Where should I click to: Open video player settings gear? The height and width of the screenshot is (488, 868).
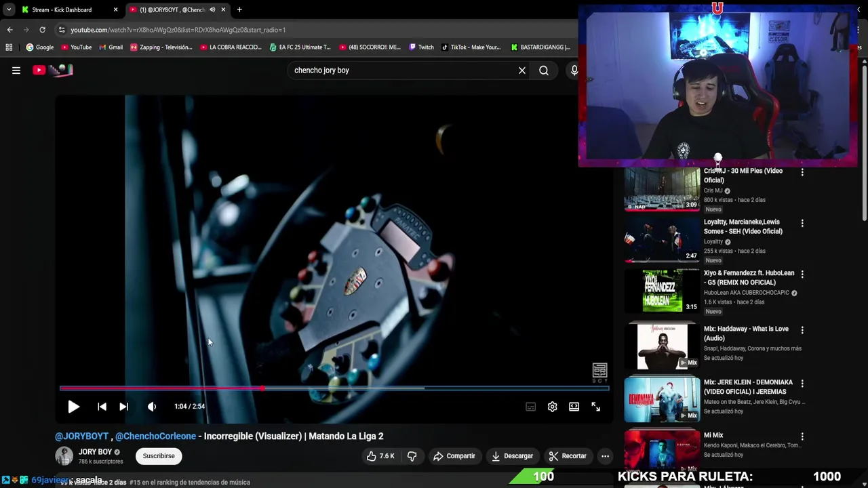point(552,407)
